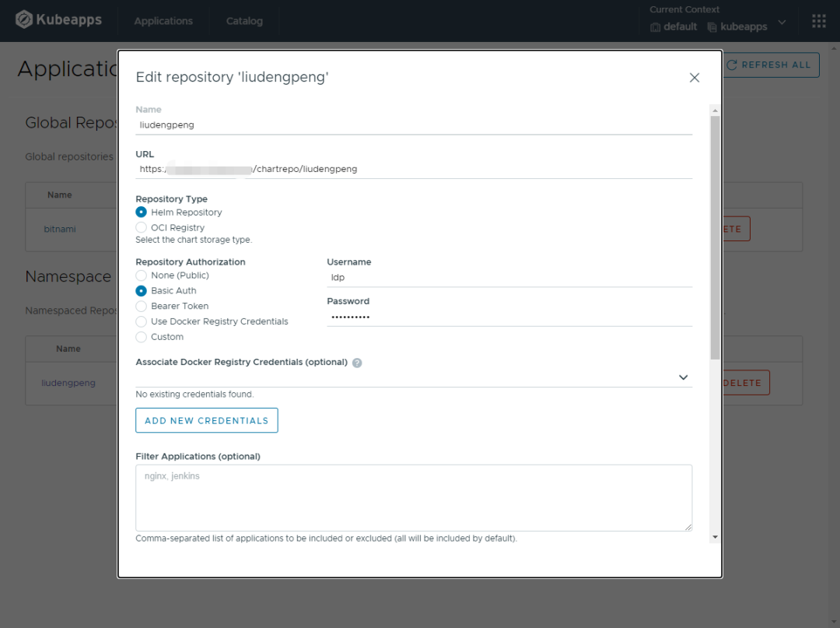Go to the Applications tab
The width and height of the screenshot is (840, 628).
163,21
